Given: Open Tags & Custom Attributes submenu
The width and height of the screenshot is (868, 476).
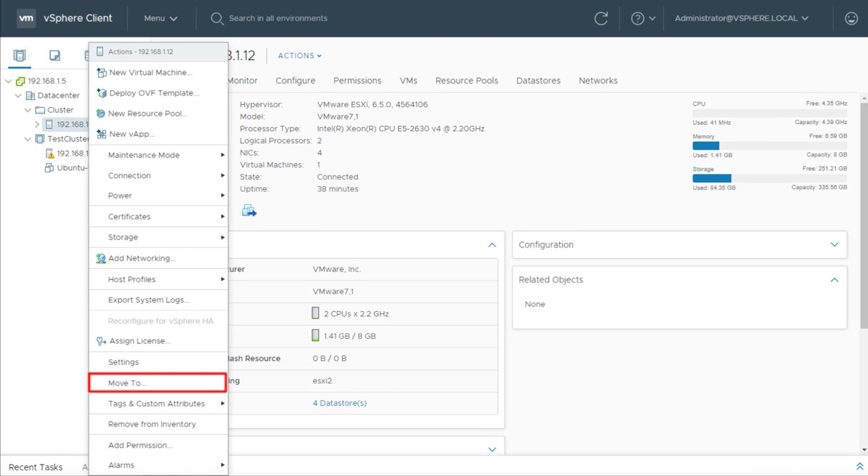Looking at the screenshot, I should (158, 403).
